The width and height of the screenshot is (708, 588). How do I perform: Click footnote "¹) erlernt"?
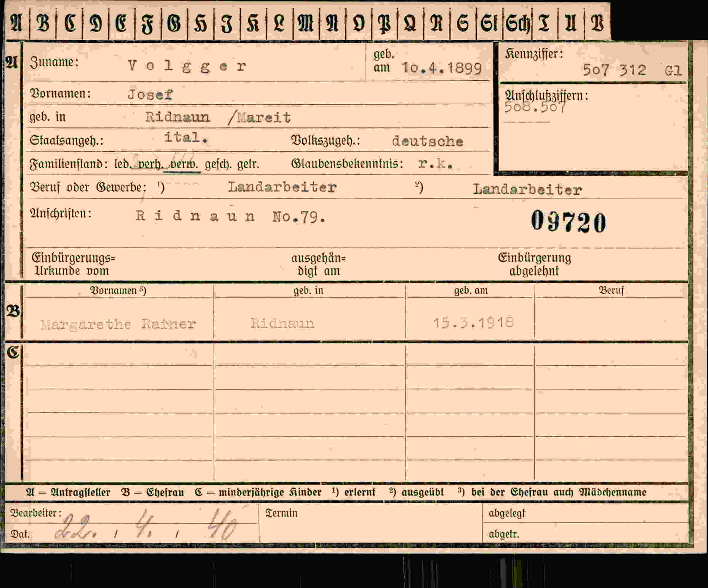[354, 492]
